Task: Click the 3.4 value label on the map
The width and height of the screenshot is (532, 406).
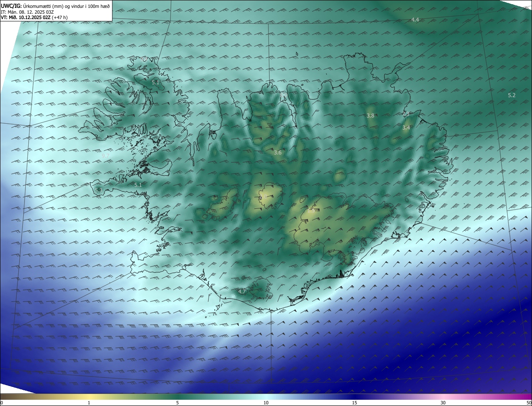Action: [406, 128]
